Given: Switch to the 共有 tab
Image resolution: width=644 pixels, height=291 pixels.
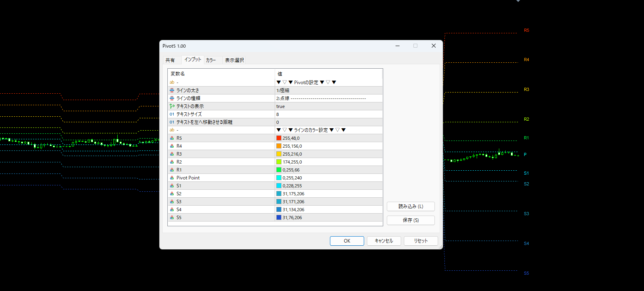Looking at the screenshot, I should click(170, 60).
